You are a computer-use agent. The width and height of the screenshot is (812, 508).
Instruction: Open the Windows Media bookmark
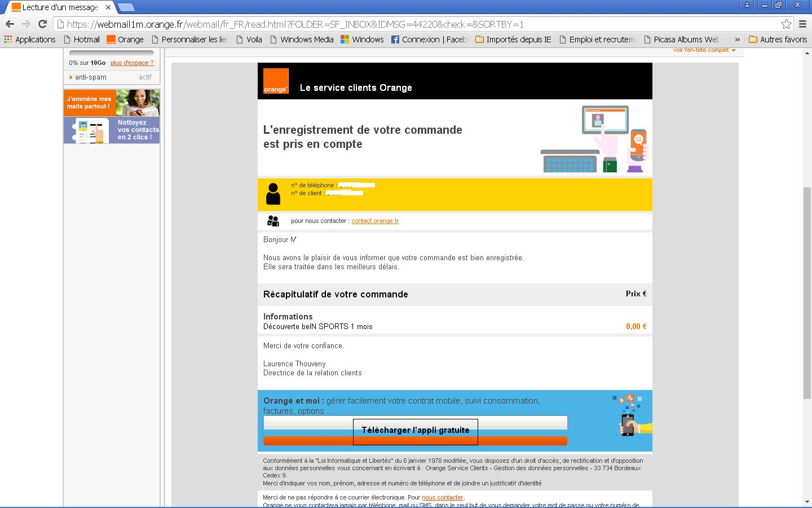302,40
